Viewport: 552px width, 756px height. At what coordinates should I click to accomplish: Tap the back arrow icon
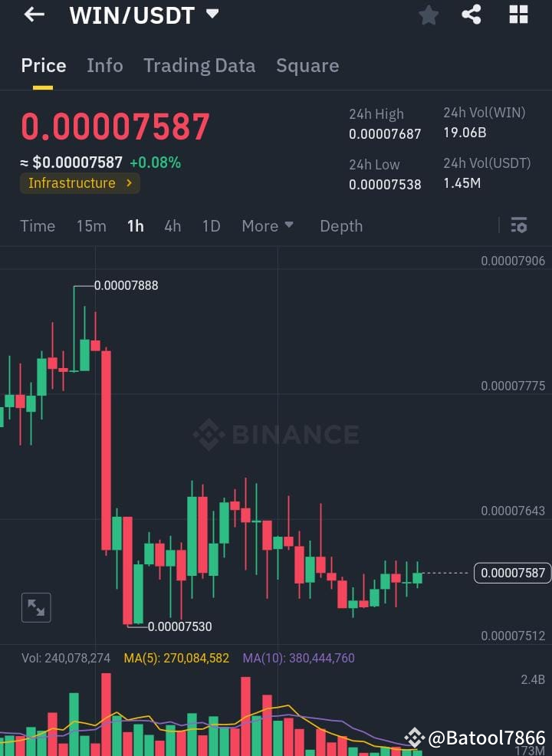34,15
